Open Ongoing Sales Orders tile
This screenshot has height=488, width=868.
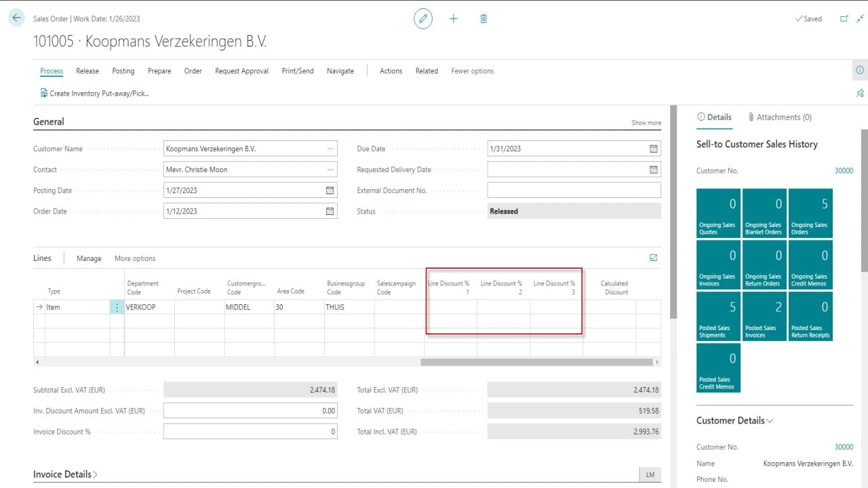pos(810,213)
